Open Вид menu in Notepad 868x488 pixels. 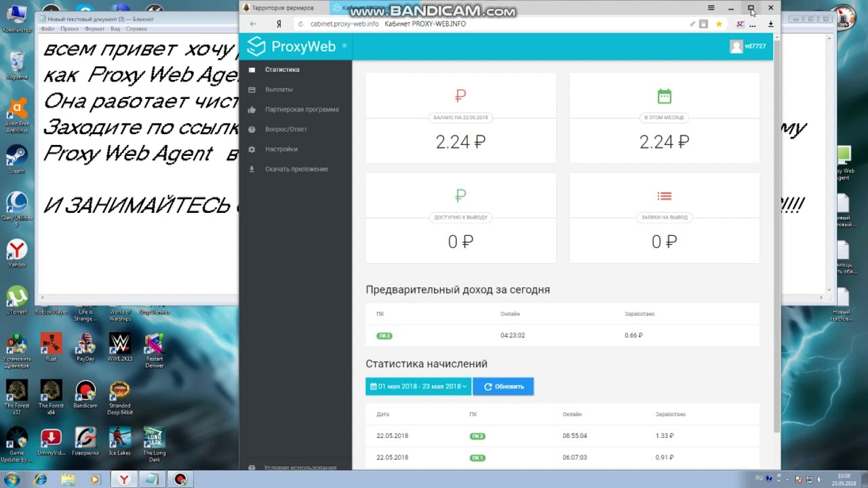115,29
